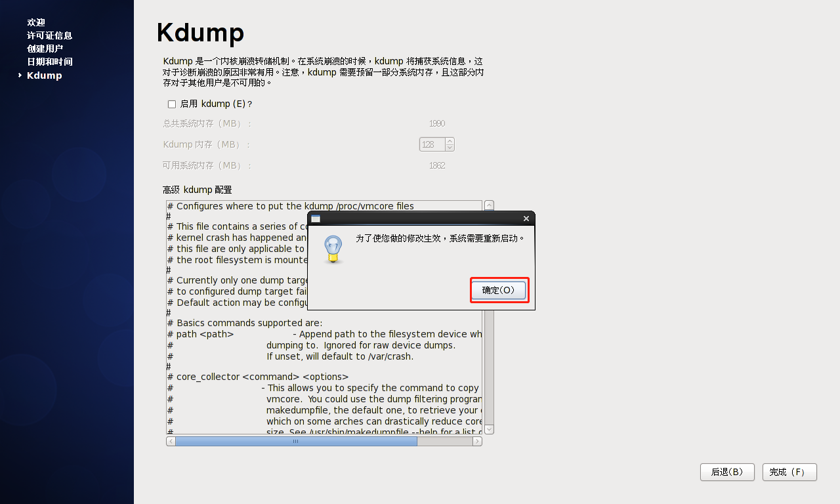Click the horizontal scrollbar left arrow
The width and height of the screenshot is (840, 504).
point(171,442)
